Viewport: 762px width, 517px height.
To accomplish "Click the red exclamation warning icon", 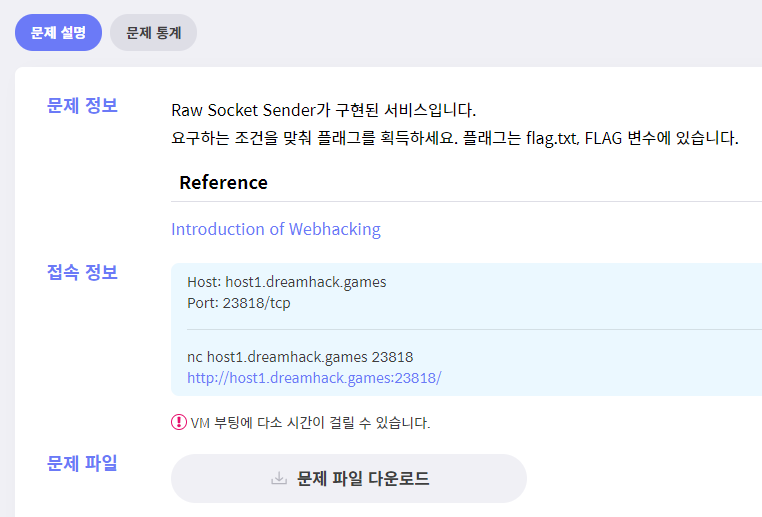I will [x=179, y=422].
